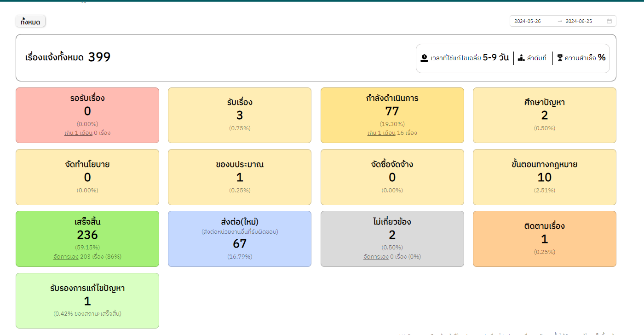Select the ศึกษาปัญหา card showing 2
This screenshot has width=644, height=335.
(x=544, y=115)
